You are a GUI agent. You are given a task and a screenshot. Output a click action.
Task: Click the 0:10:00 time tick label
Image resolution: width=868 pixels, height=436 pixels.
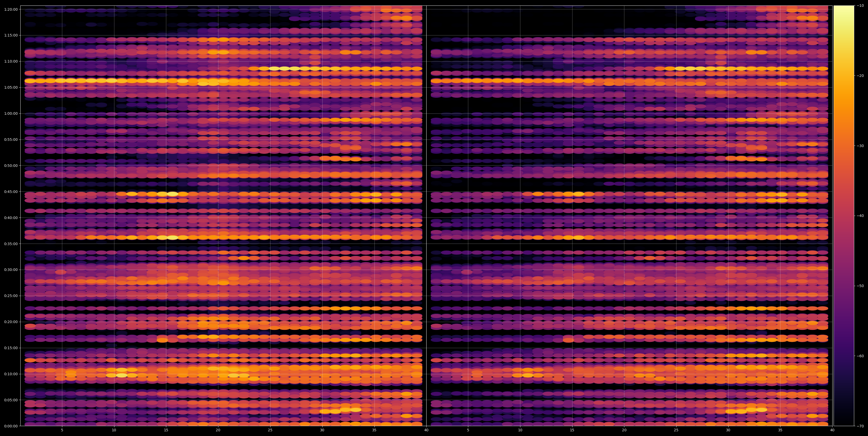click(11, 374)
